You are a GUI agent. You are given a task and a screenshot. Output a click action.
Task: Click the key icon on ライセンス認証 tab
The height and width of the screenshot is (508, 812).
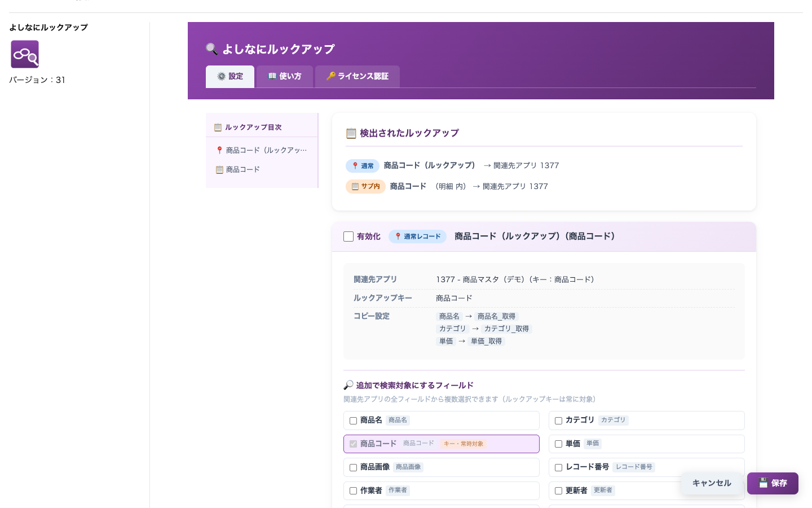pyautogui.click(x=331, y=76)
